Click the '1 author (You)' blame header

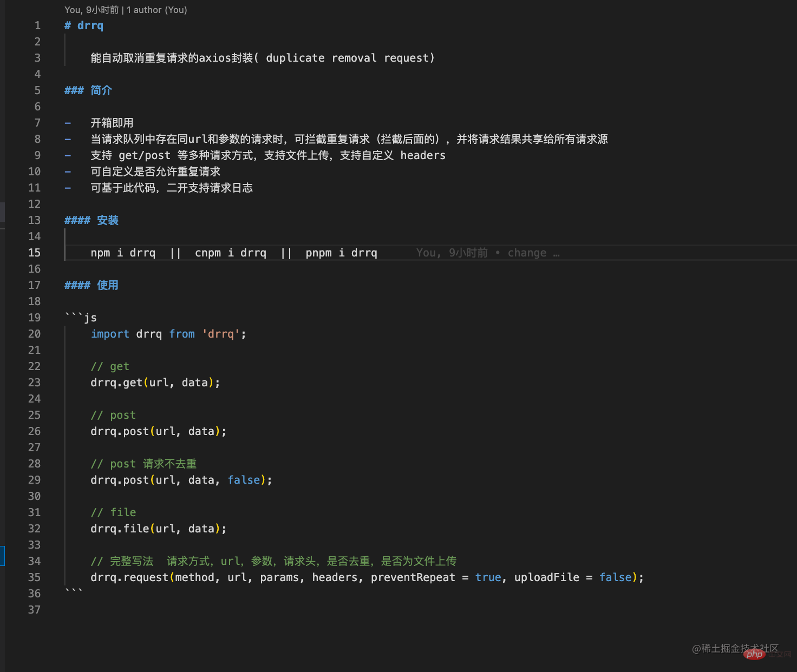point(156,10)
